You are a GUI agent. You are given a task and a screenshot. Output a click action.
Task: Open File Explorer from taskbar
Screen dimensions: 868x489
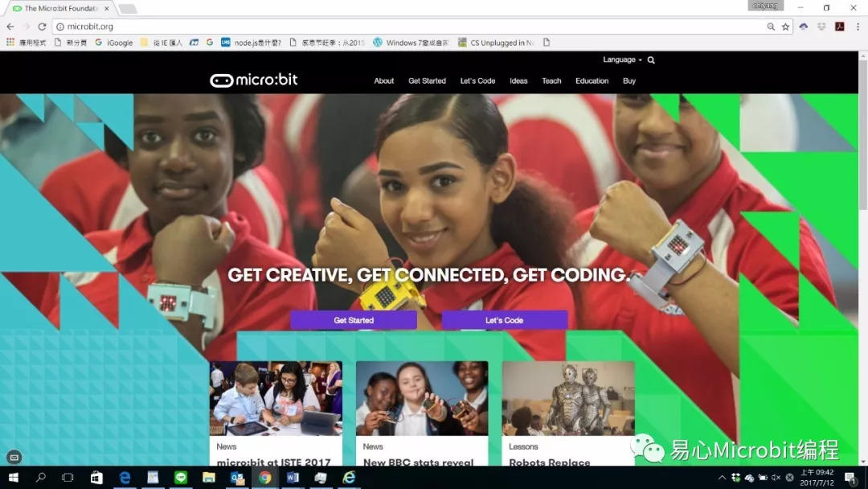(x=209, y=478)
